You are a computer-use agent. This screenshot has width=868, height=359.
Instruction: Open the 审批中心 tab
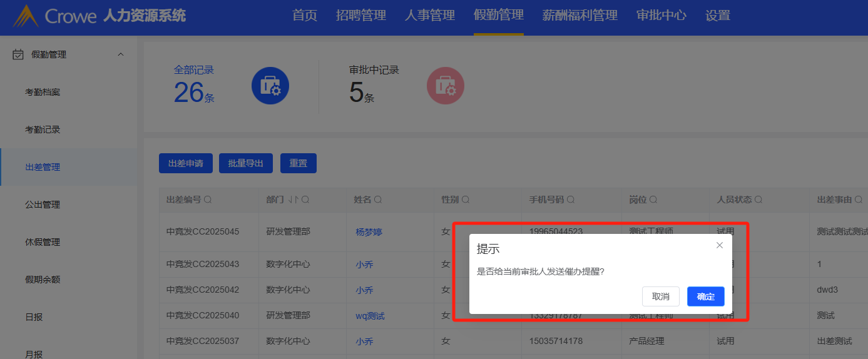click(661, 16)
